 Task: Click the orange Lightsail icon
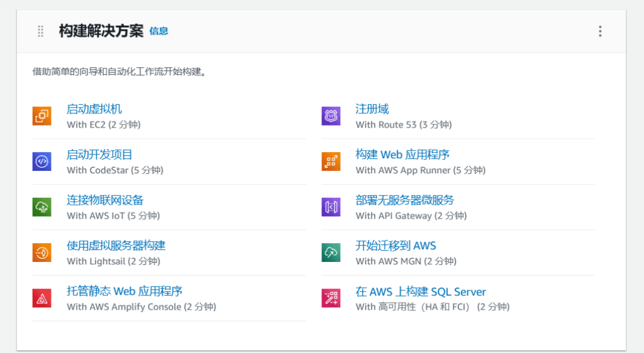click(42, 253)
